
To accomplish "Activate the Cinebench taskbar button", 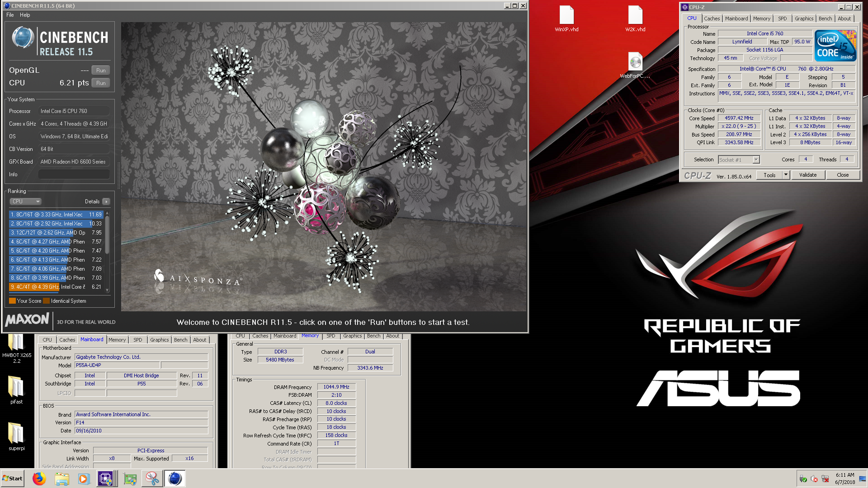I will 175,479.
